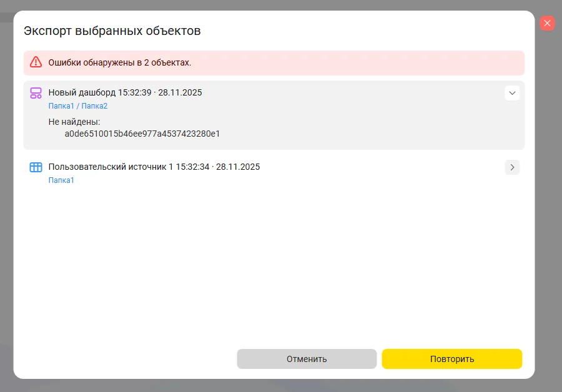Select Пользовательский источник 1 15:32:34 title
562x392 pixels.
(x=154, y=167)
